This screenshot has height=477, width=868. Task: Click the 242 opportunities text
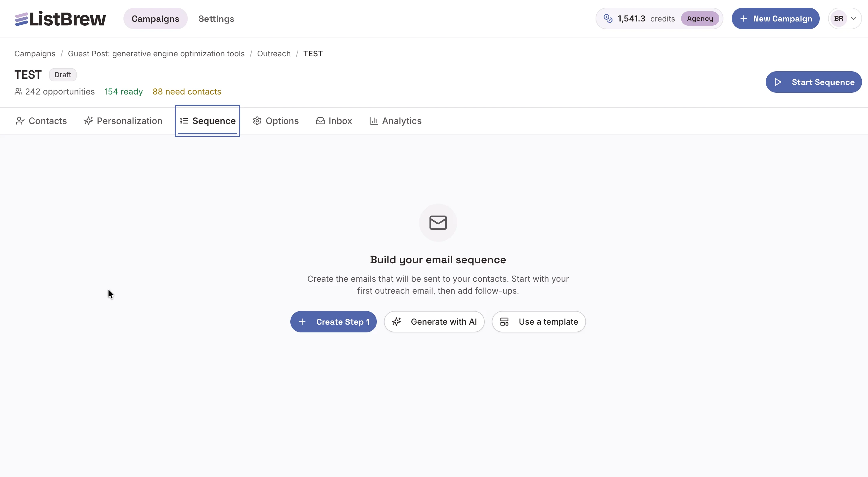60,92
